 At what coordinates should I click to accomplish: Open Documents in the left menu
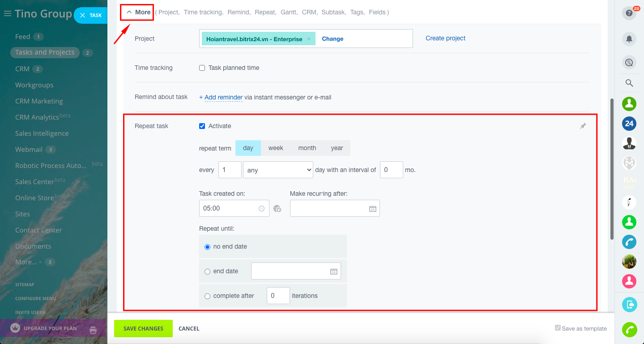click(33, 246)
